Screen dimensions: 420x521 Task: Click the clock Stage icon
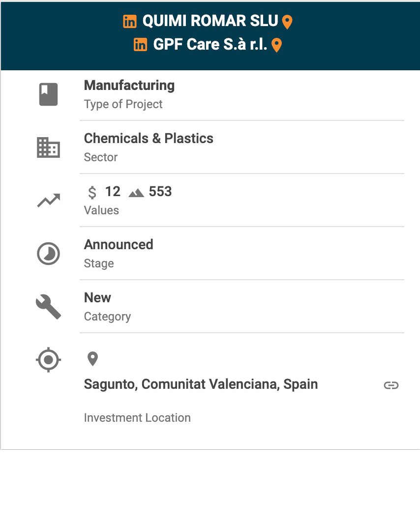tap(49, 254)
